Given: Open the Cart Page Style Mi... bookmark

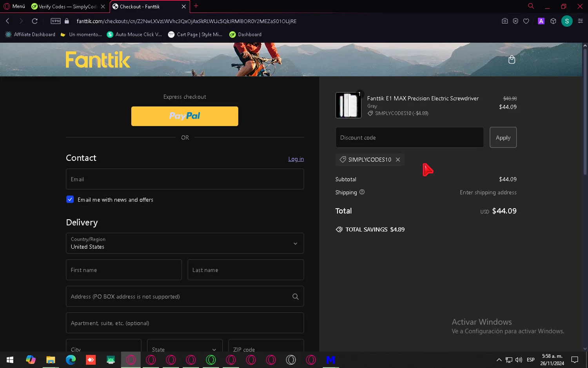Looking at the screenshot, I should coord(195,35).
